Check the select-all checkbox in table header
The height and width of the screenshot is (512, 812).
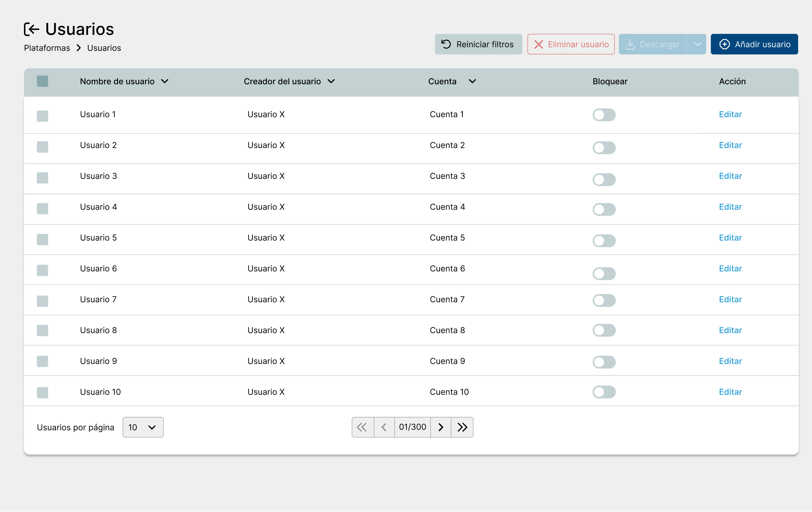43,81
